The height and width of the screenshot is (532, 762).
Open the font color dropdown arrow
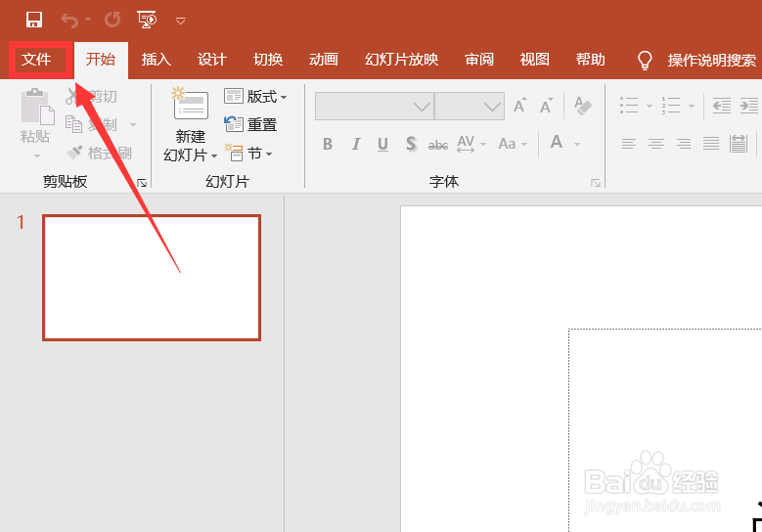tap(577, 145)
